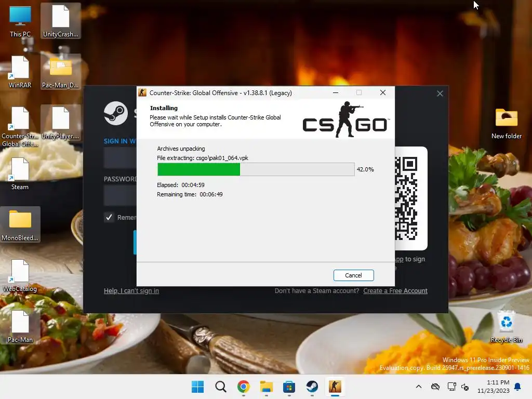Click the blue Sign in button edge in Steam
Screen dimensions: 532x399
coord(135,242)
